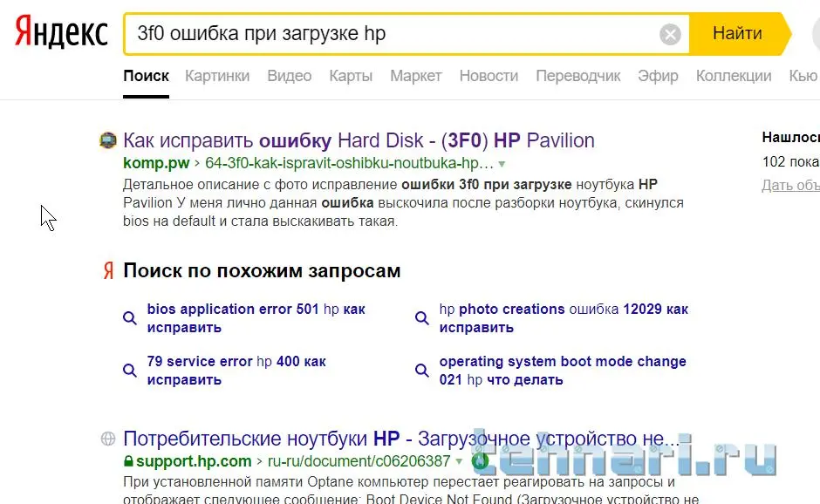
Task: Open the Карты tab
Action: [x=351, y=77]
